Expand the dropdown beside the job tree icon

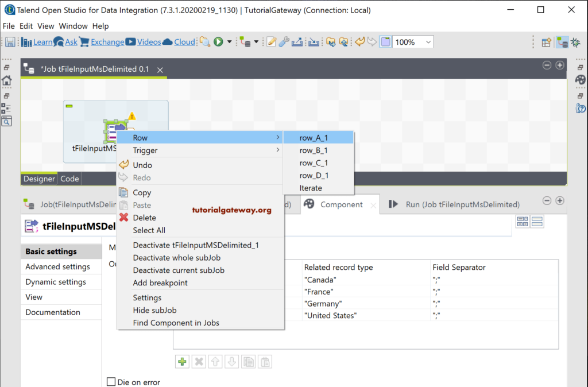click(x=256, y=42)
